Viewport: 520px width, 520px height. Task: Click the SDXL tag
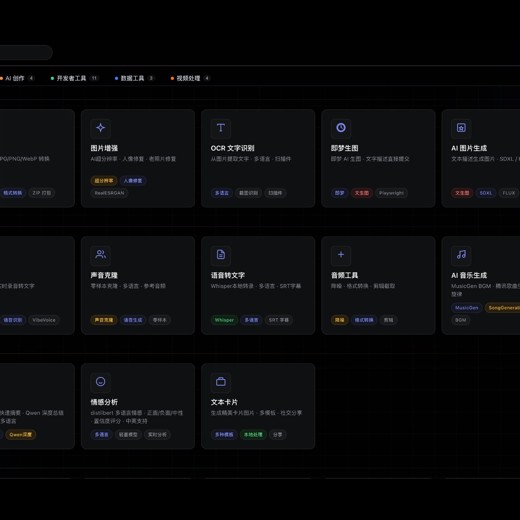tap(486, 193)
